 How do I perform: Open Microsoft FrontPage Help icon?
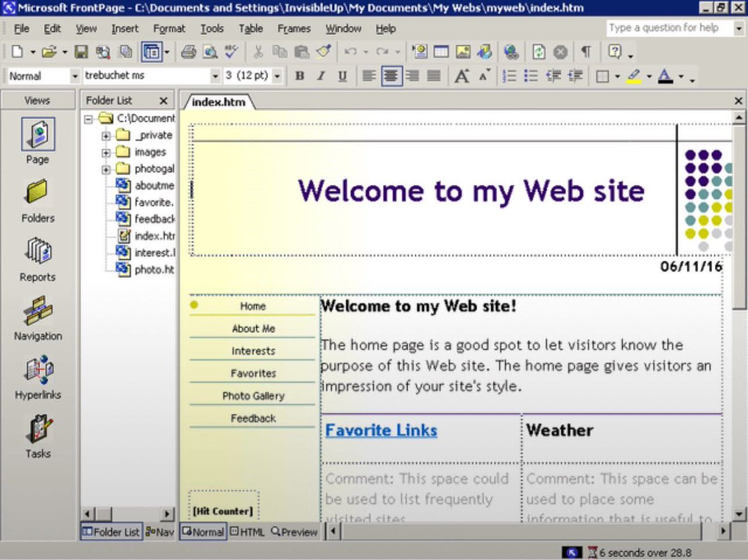point(615,52)
